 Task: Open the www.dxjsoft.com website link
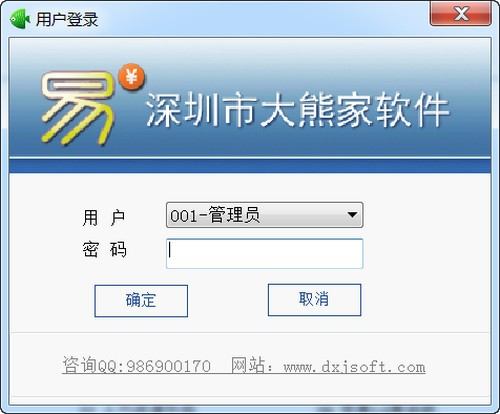[x=354, y=367]
